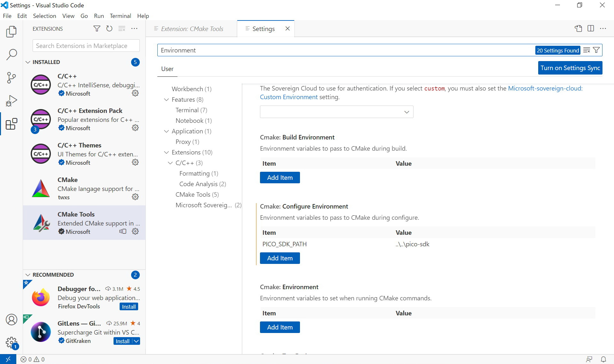Click the Search Extensions in Marketplace field
Image resolution: width=614 pixels, height=364 pixels.
coord(86,46)
